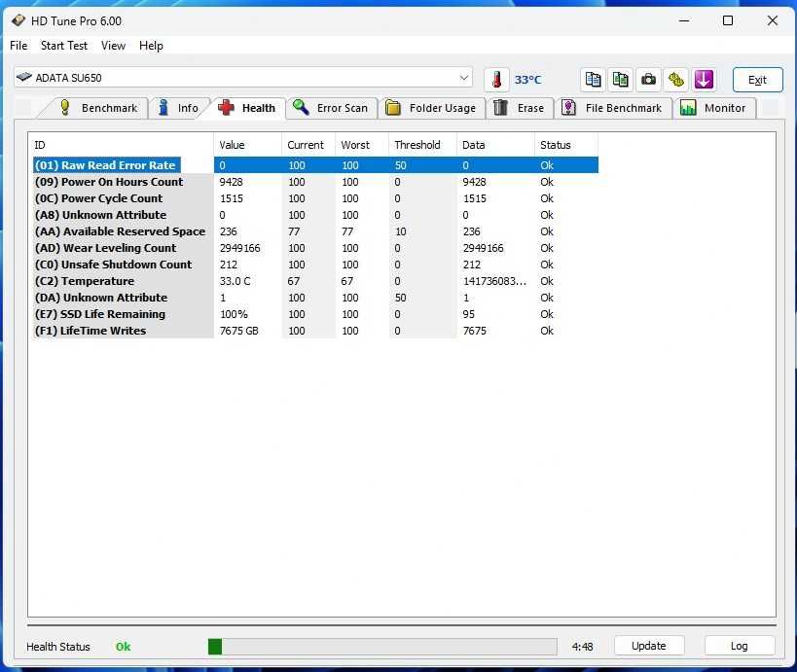Click the Status column header
Screen dimensions: 797x672
(566, 145)
